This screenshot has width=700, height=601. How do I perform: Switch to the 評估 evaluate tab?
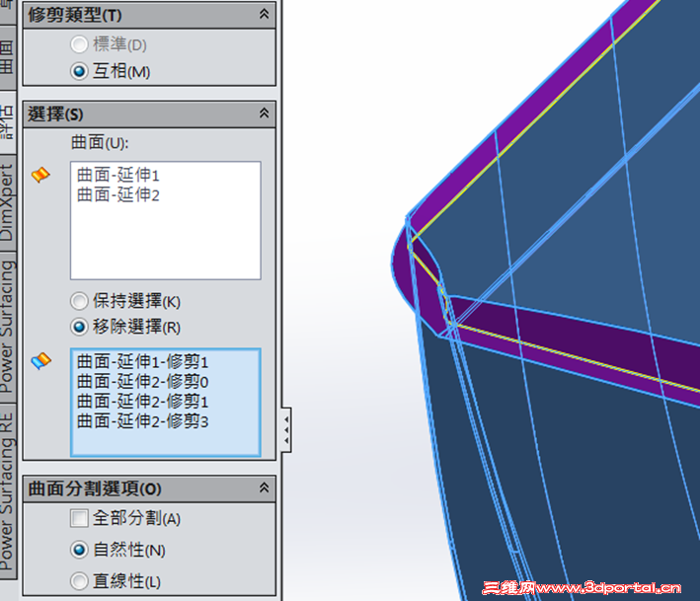pyautogui.click(x=8, y=122)
